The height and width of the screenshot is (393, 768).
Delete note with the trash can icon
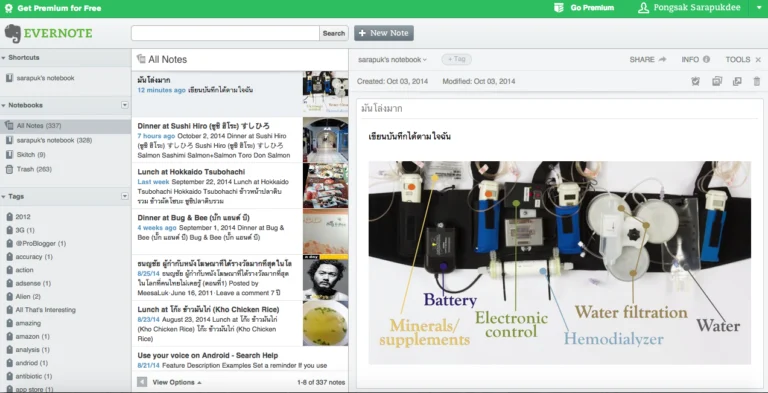[757, 81]
